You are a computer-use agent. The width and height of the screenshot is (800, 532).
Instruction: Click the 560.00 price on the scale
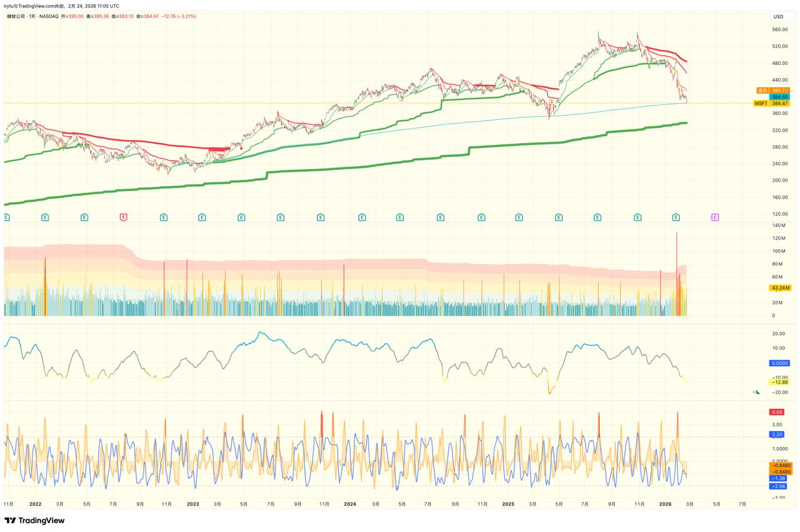coord(779,29)
